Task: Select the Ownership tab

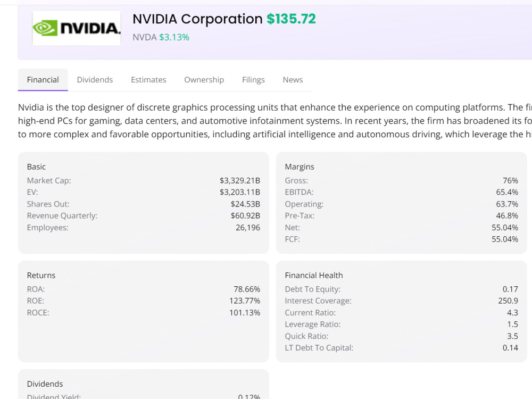Action: point(204,80)
